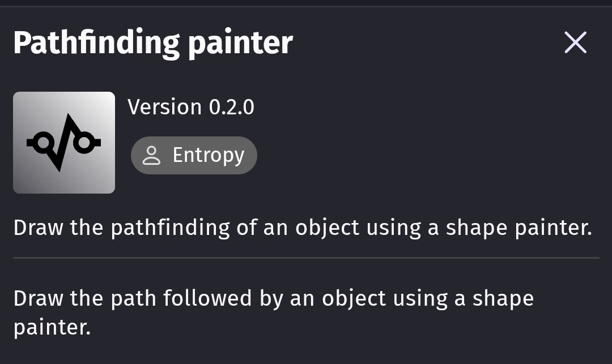This screenshot has height=364, width=612.
Task: Click the right circle node in the logo
Action: (x=84, y=142)
